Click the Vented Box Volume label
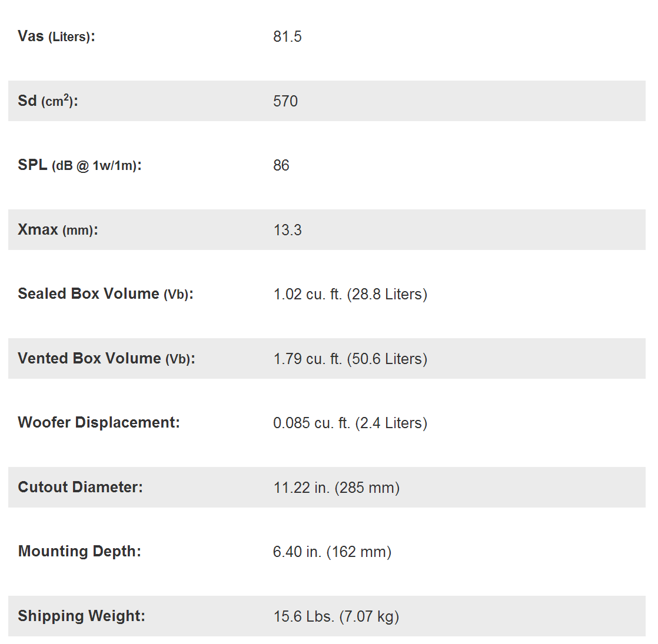 pyautogui.click(x=107, y=359)
